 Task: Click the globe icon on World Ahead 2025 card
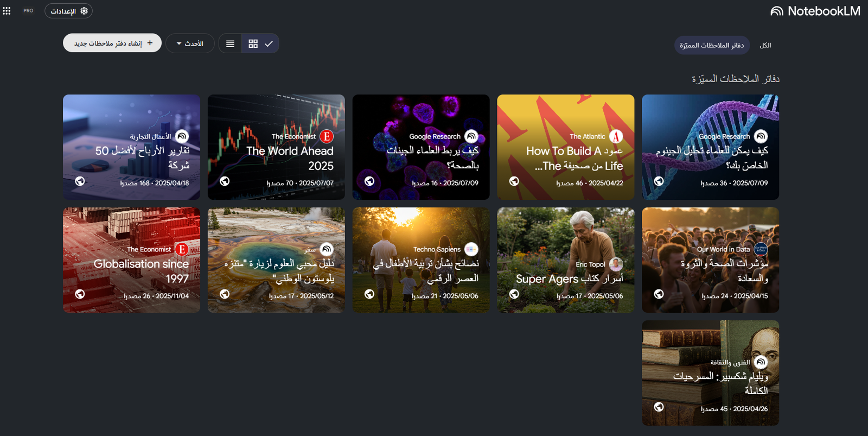tap(225, 181)
